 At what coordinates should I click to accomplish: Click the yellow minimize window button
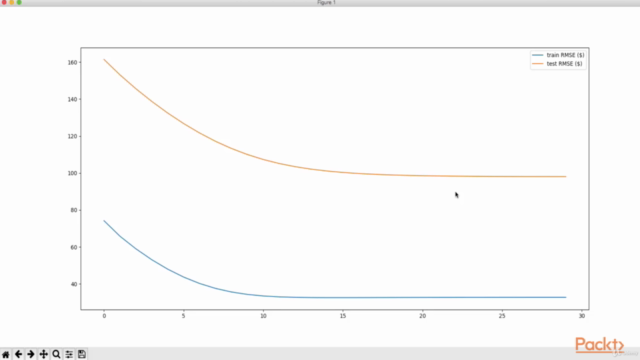(11, 2)
